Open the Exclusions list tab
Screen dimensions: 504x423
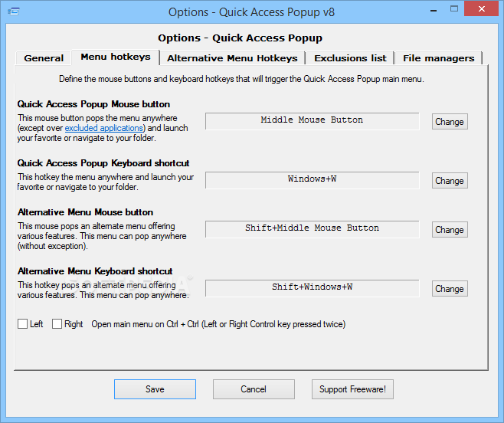click(x=350, y=58)
